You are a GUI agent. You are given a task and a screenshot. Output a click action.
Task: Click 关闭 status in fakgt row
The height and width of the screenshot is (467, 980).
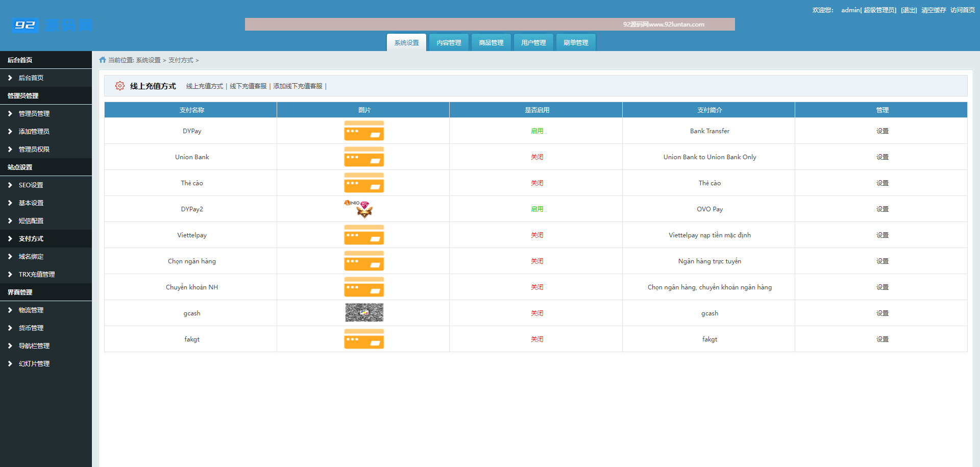coord(537,339)
